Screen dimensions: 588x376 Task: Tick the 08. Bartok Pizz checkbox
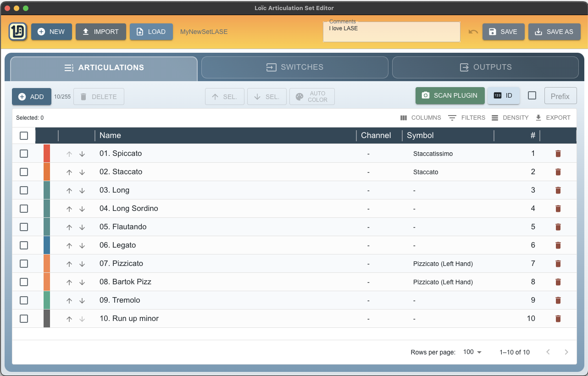point(24,282)
